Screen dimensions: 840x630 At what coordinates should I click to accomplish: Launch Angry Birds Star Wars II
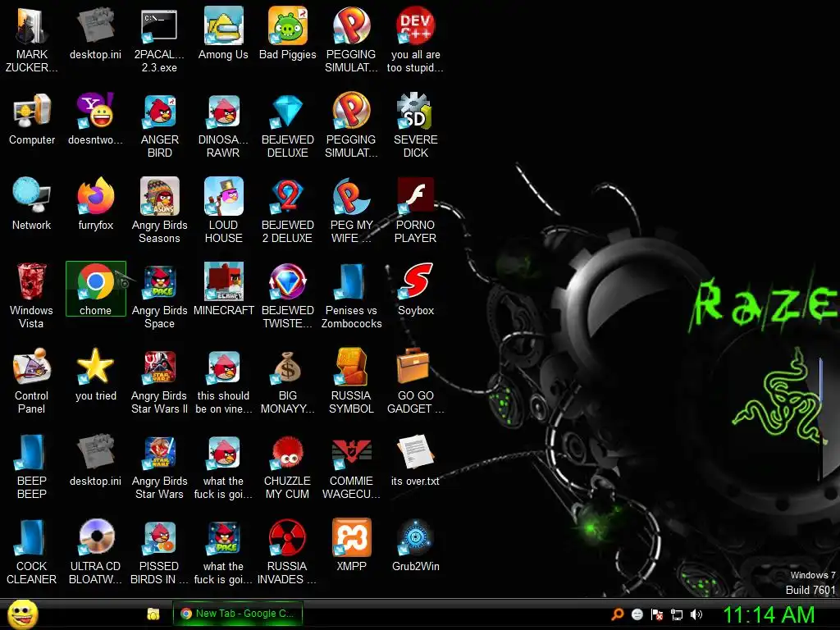tap(159, 381)
